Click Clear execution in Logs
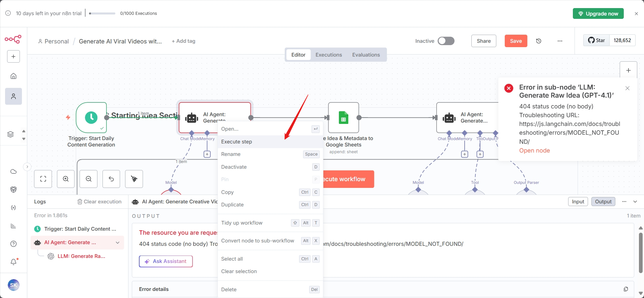This screenshot has width=644, height=298. 99,202
